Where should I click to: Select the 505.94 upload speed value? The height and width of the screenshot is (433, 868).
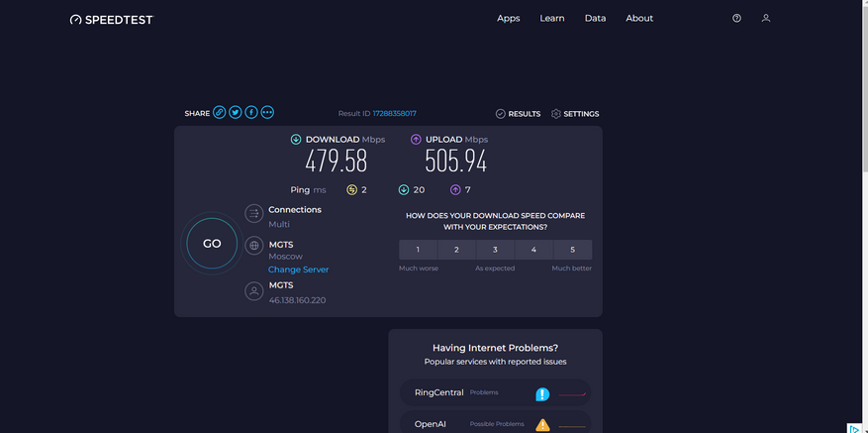click(455, 162)
